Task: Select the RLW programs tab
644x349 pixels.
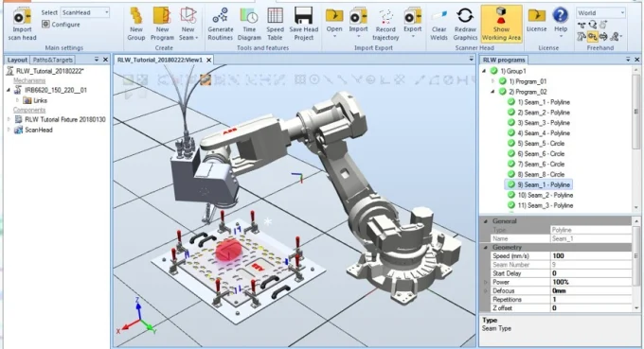Action: 504,60
